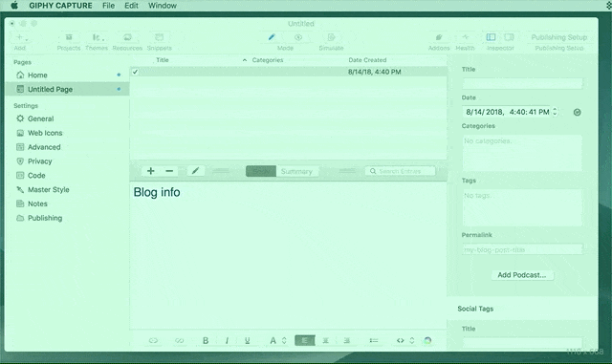Open the Window menu
612x364 pixels.
(x=163, y=6)
